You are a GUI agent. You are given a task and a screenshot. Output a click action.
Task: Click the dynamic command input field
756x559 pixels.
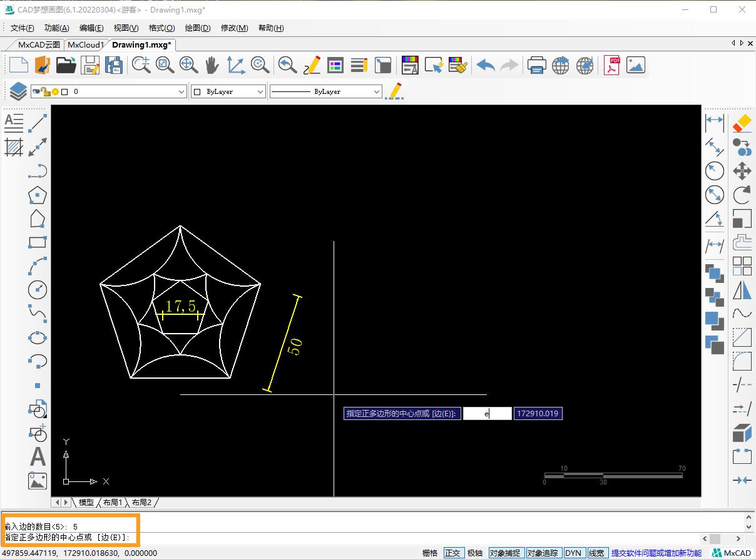[x=487, y=413]
